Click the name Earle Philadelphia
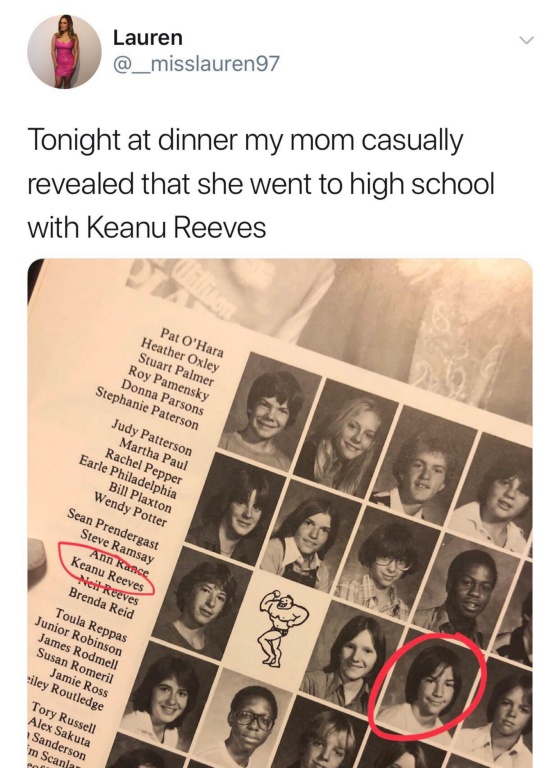This screenshot has height=768, width=560. click(x=127, y=477)
